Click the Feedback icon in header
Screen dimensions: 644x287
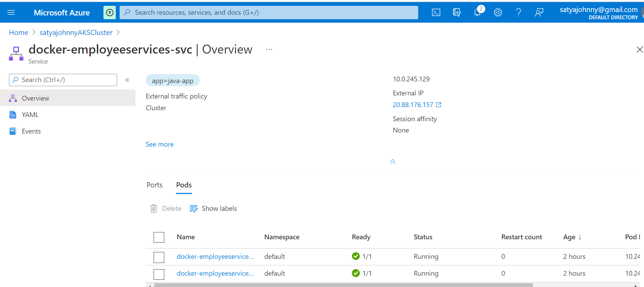pos(539,13)
